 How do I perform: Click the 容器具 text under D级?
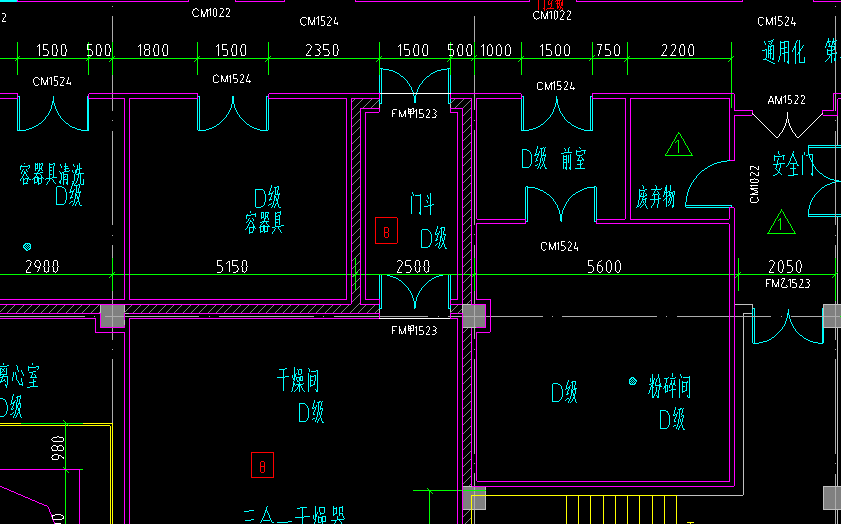264,223
